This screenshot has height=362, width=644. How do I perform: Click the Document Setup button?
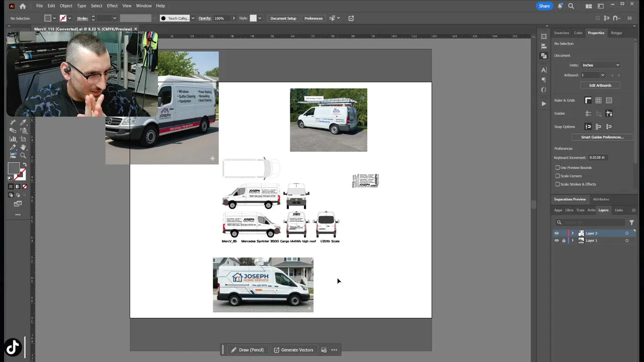pyautogui.click(x=283, y=18)
